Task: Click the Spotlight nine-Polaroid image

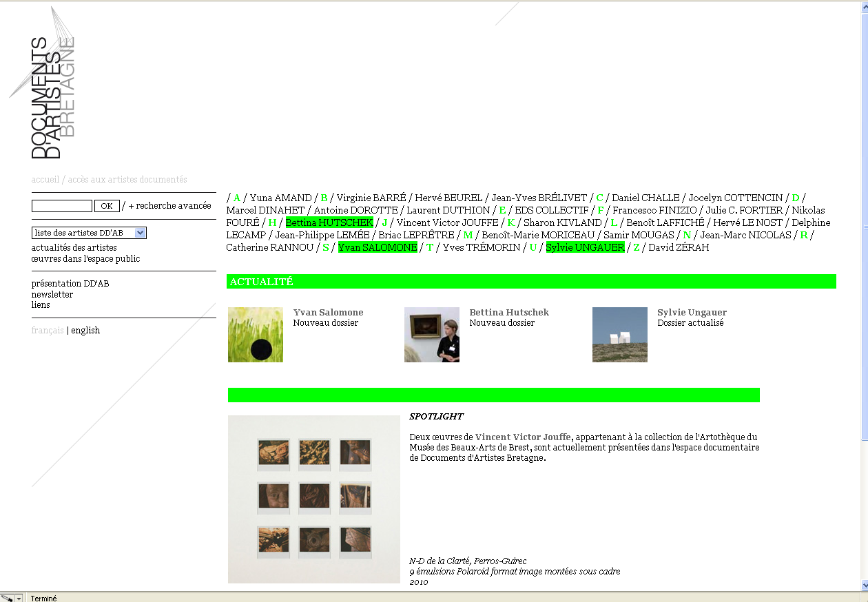Action: coord(314,499)
